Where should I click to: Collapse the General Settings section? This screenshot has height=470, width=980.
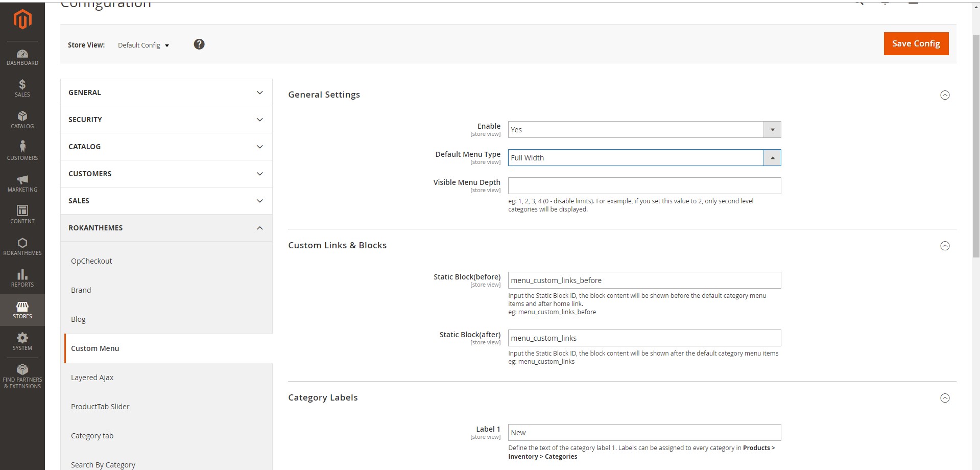pos(945,95)
